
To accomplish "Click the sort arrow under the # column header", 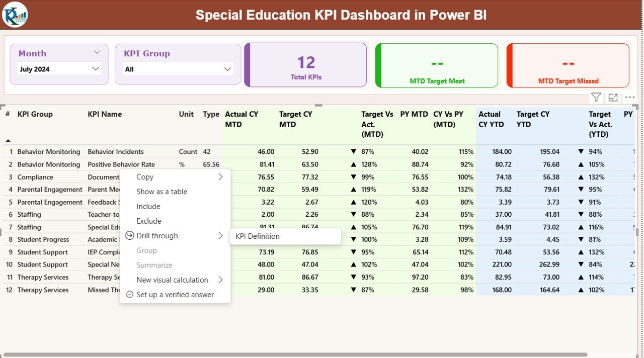I will (8, 140).
